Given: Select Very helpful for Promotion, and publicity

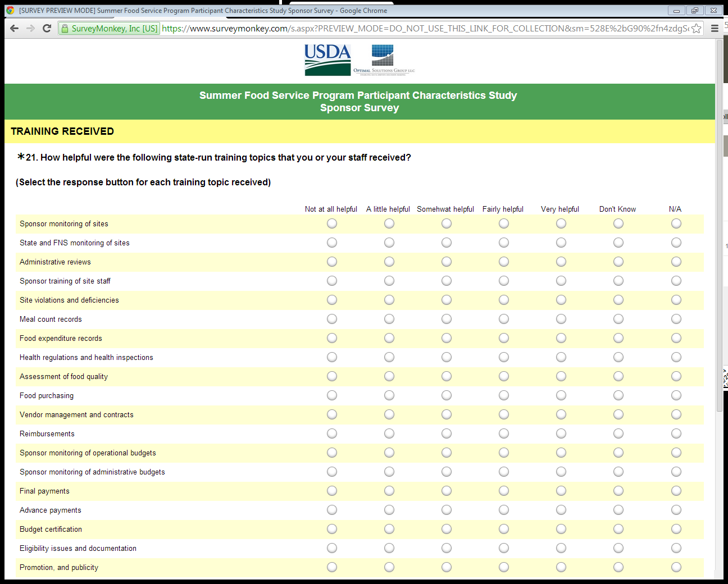Looking at the screenshot, I should 561,567.
